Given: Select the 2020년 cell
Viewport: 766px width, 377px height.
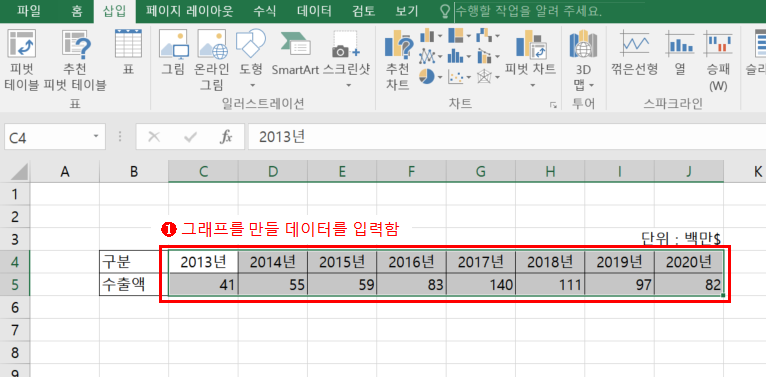Looking at the screenshot, I should tap(689, 262).
